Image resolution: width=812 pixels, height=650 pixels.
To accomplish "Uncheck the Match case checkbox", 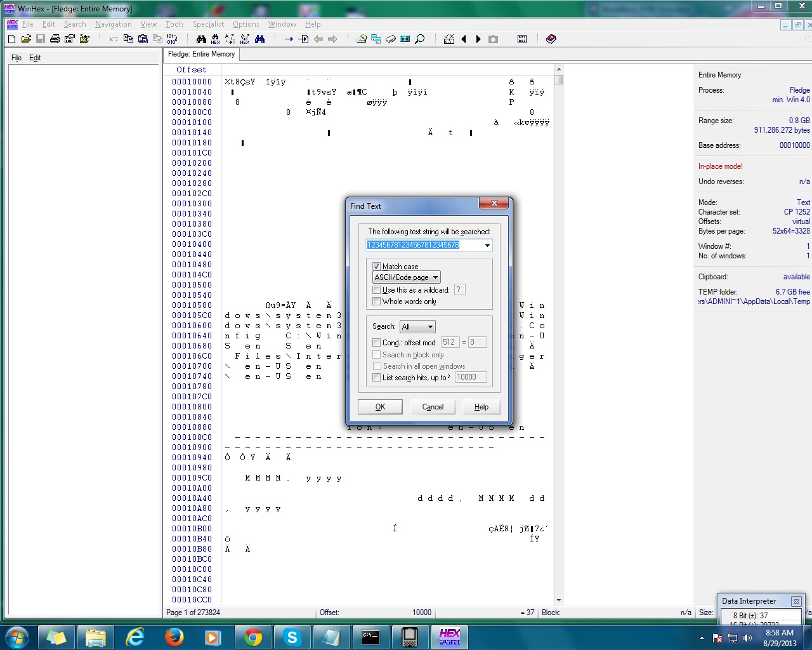I will pos(377,266).
